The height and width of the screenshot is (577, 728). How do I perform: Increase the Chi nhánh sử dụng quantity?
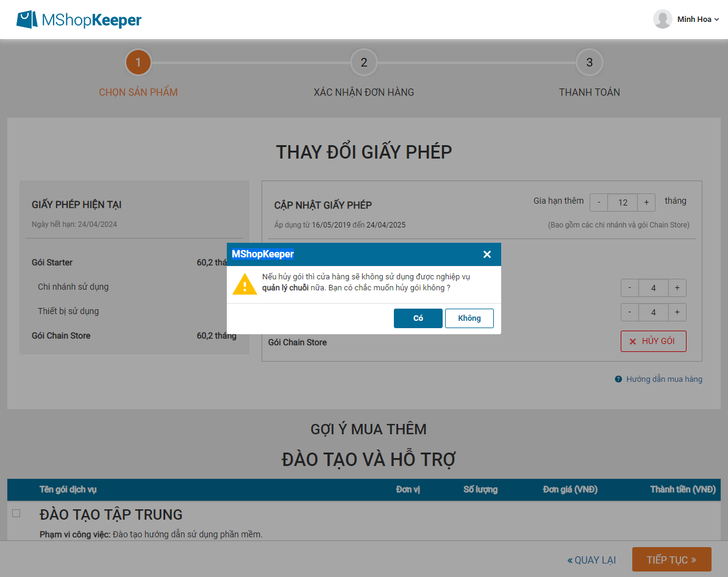pos(677,288)
